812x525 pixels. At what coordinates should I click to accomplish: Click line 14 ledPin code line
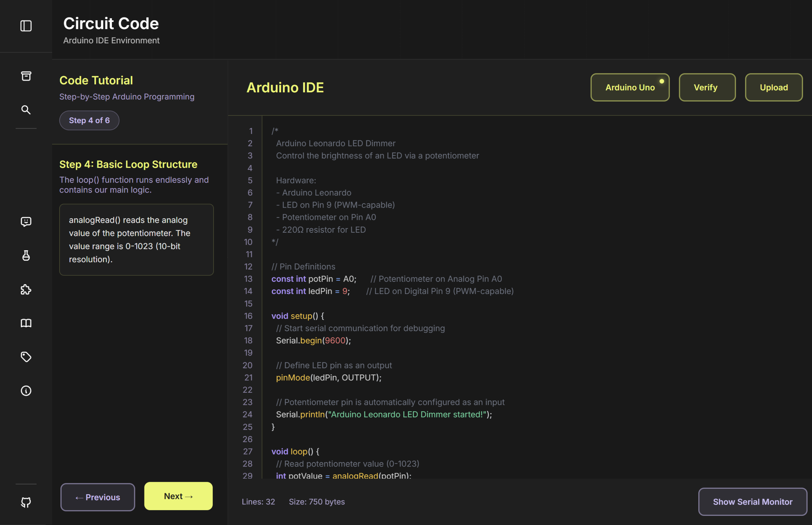(392, 291)
